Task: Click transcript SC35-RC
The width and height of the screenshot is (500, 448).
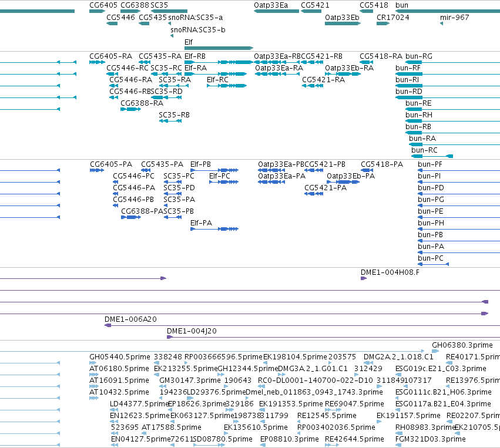Action: click(166, 74)
